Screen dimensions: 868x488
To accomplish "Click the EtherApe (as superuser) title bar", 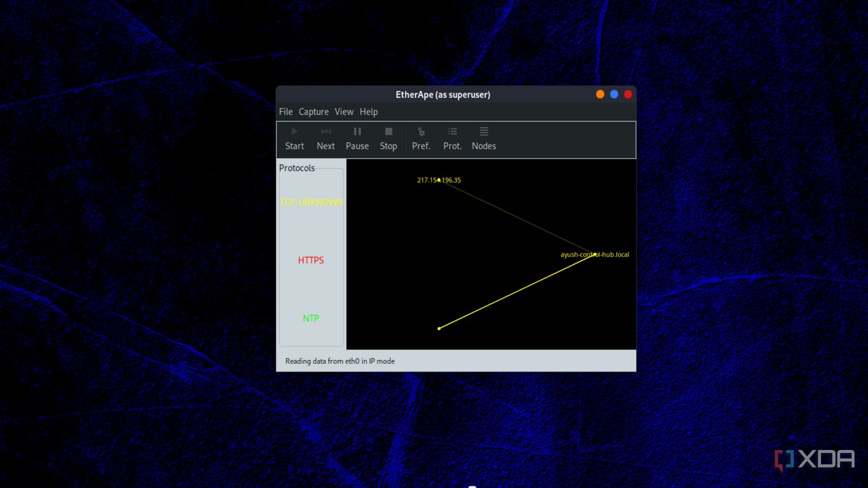I will (443, 95).
